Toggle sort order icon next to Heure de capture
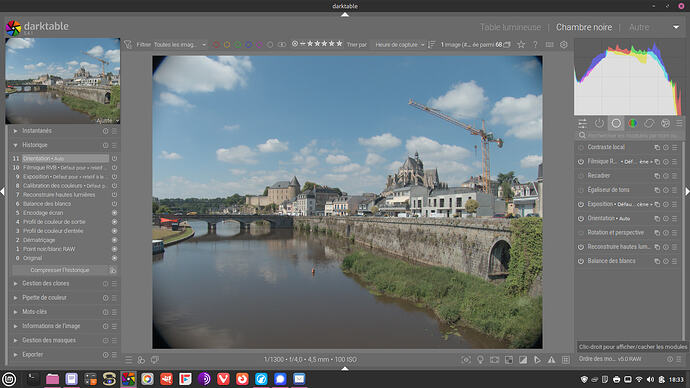Screen dimensions: 690x388 432,44
